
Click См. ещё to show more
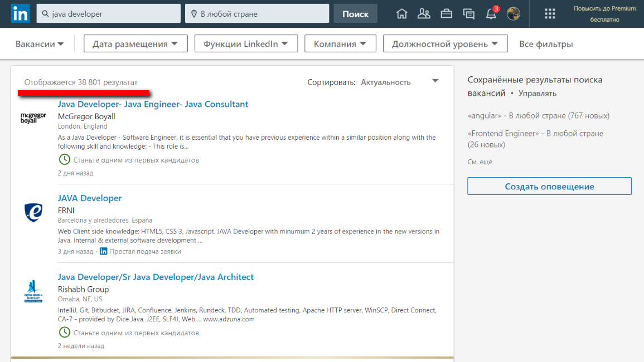tap(480, 162)
